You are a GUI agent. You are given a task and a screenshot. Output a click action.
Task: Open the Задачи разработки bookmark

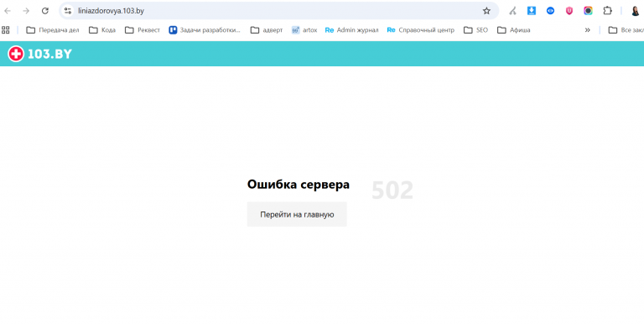[x=205, y=30]
